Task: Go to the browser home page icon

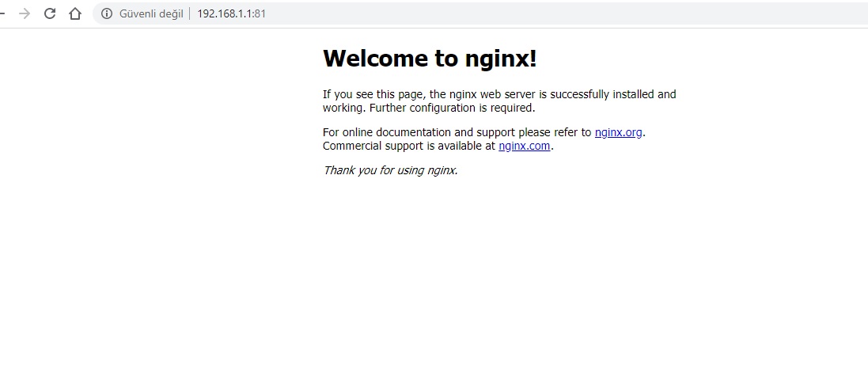Action: (75, 13)
